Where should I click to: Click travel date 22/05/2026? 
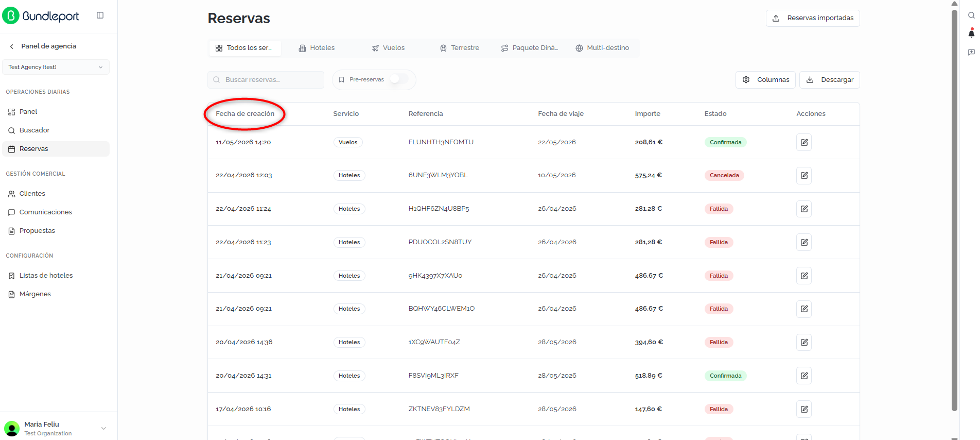pyautogui.click(x=557, y=142)
